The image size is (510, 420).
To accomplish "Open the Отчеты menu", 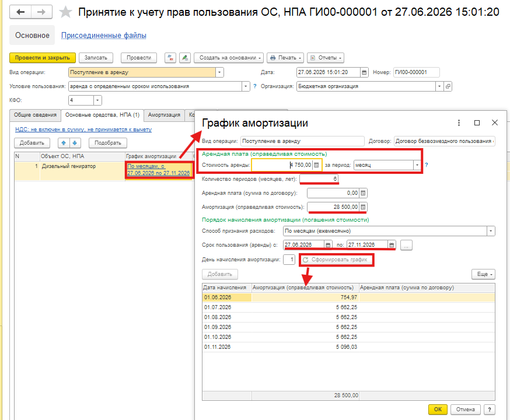I will point(326,58).
